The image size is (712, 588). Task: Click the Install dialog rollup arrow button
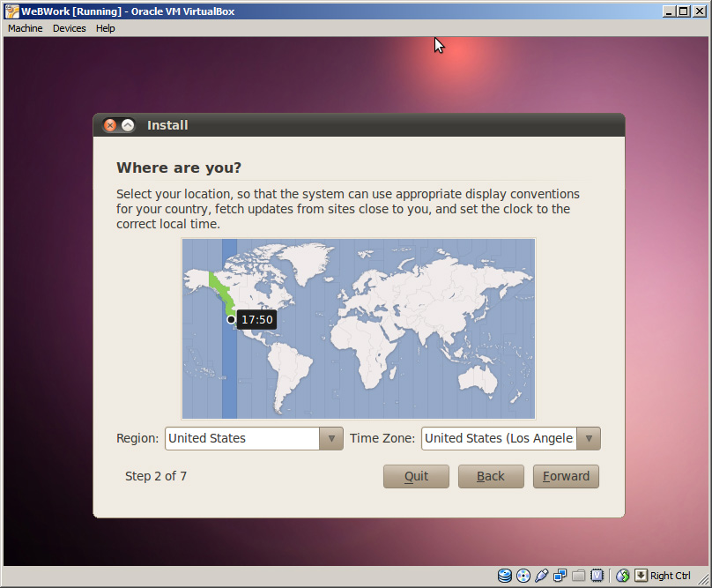click(x=128, y=125)
